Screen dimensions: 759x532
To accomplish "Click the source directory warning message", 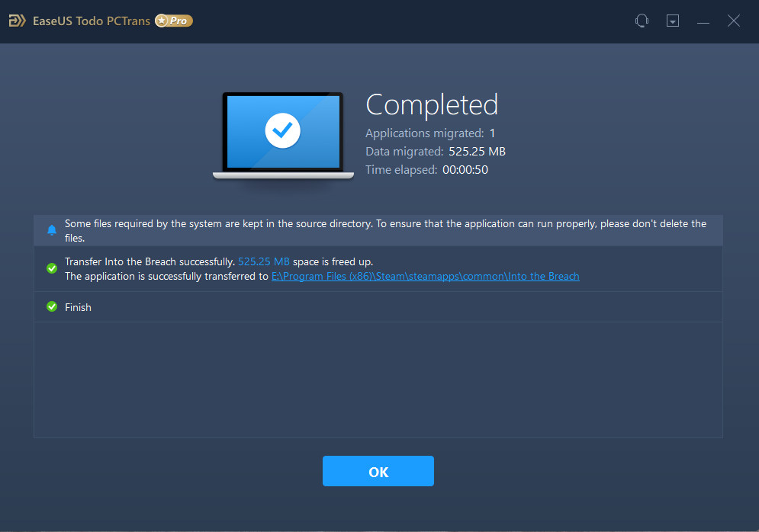I will coord(385,231).
